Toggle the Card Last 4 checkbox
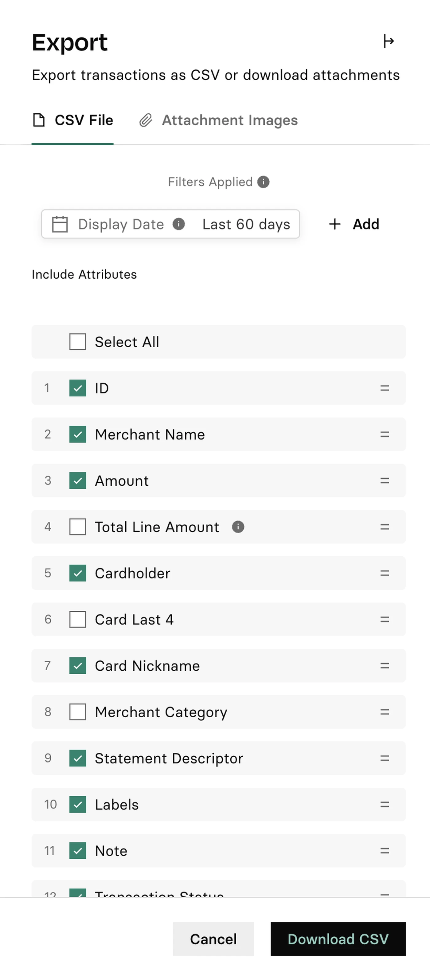The image size is (430, 980). (78, 619)
